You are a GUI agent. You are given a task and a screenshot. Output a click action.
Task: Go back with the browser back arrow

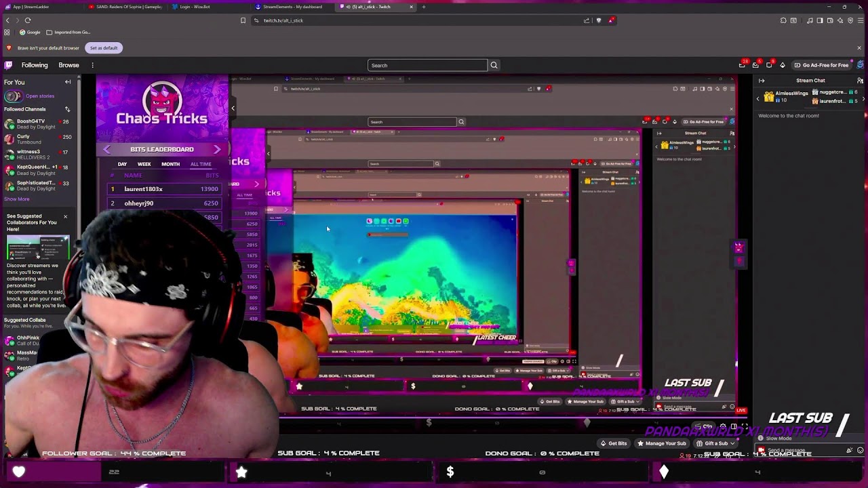coord(7,20)
